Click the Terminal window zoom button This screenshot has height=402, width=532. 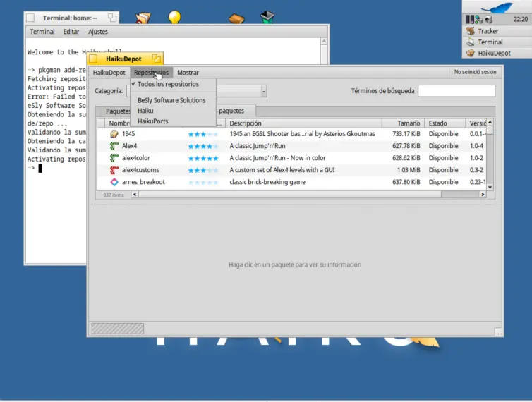(x=111, y=18)
